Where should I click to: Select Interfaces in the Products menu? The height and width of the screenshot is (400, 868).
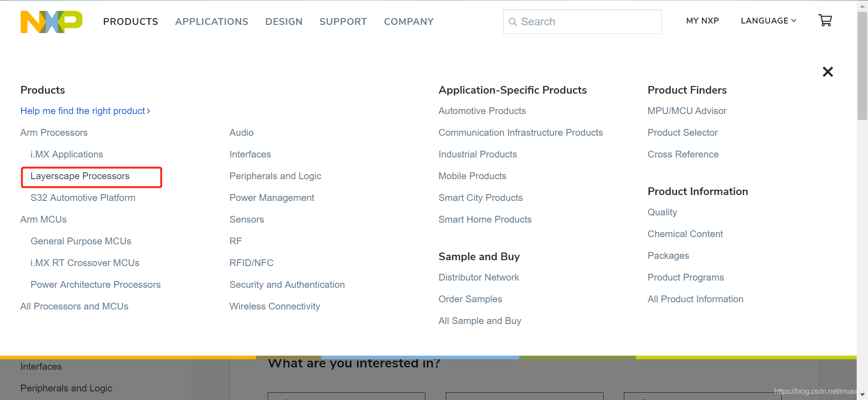click(250, 154)
